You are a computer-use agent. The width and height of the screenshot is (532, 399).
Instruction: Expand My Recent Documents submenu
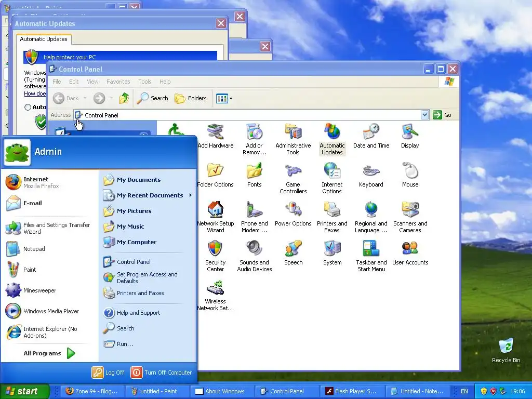[148, 195]
